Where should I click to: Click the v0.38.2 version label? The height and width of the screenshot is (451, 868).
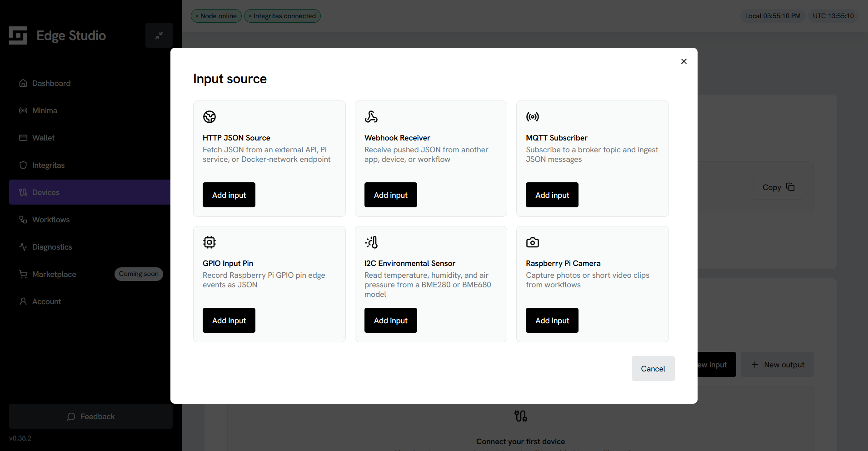20,438
